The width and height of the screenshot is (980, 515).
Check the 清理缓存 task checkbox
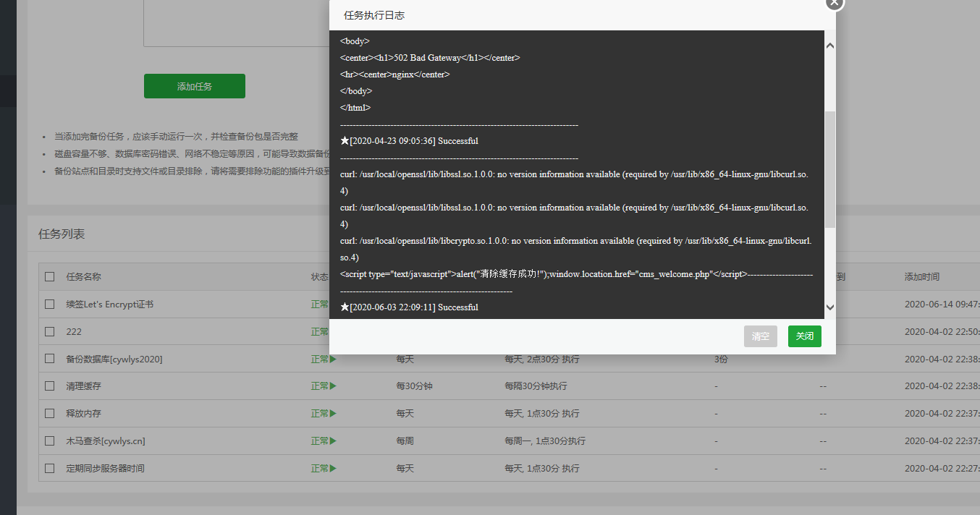pos(49,386)
